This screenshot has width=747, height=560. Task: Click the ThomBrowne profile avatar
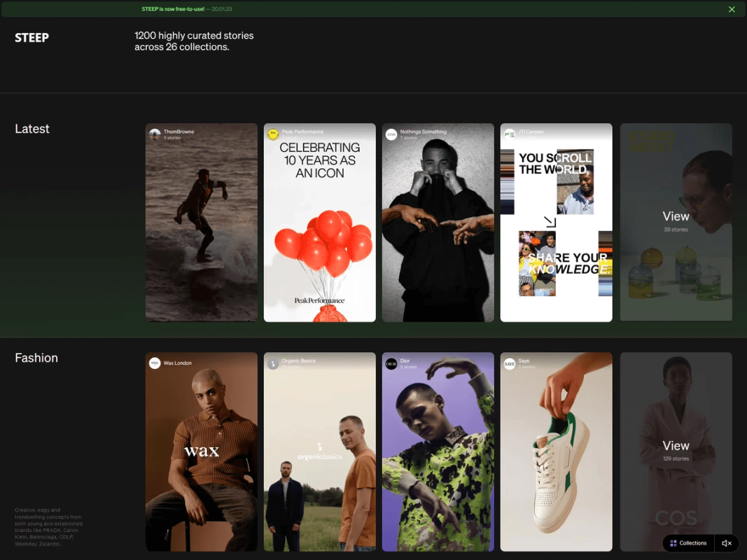tap(155, 134)
